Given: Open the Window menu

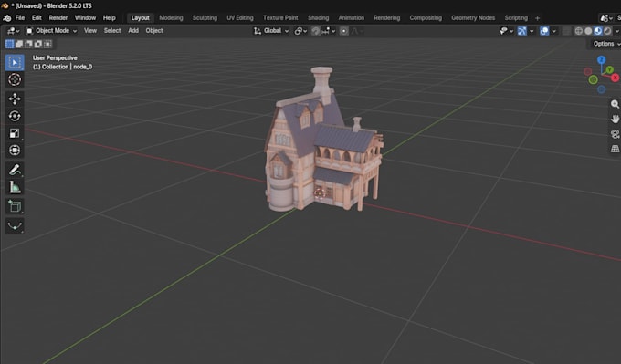Looking at the screenshot, I should point(85,18).
